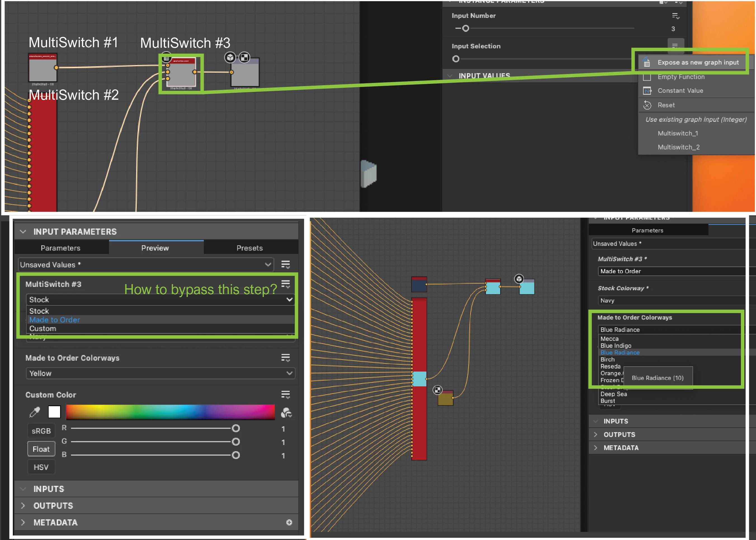Switch color sliders to HSV mode
This screenshot has width=756, height=540.
click(41, 467)
